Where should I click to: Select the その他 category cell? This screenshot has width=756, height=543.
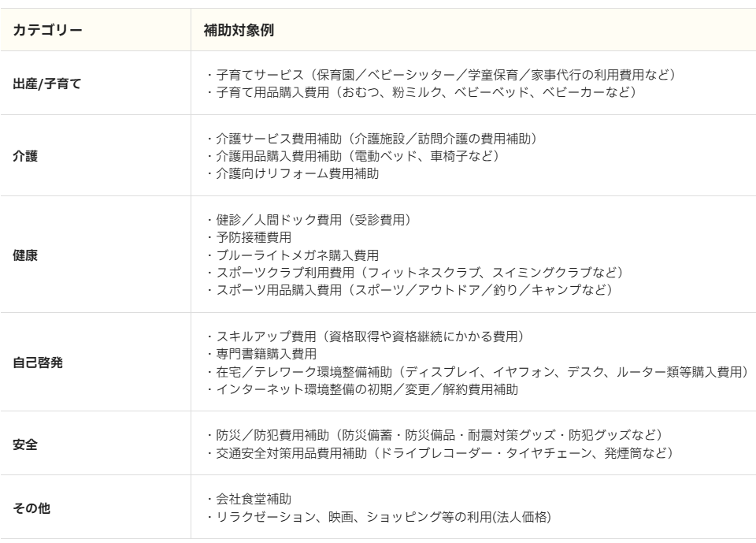pyautogui.click(x=31, y=508)
